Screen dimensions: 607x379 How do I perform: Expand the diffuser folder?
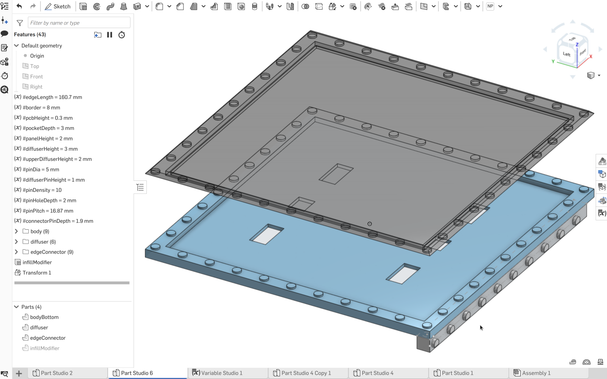(x=17, y=242)
